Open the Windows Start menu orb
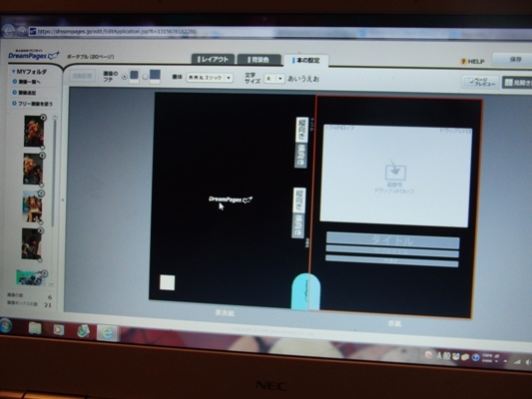This screenshot has height=399, width=532. pos(5,326)
